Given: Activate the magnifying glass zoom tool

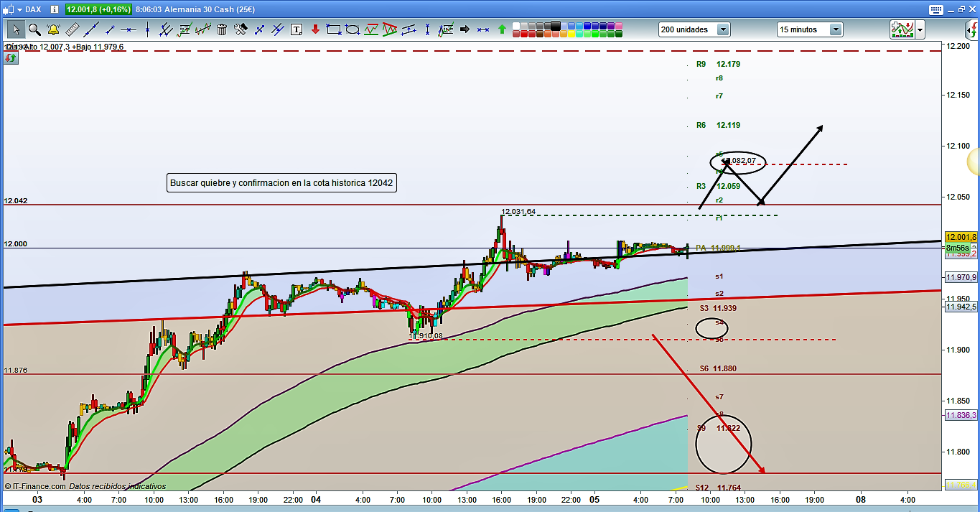Looking at the screenshot, I should (x=34, y=29).
